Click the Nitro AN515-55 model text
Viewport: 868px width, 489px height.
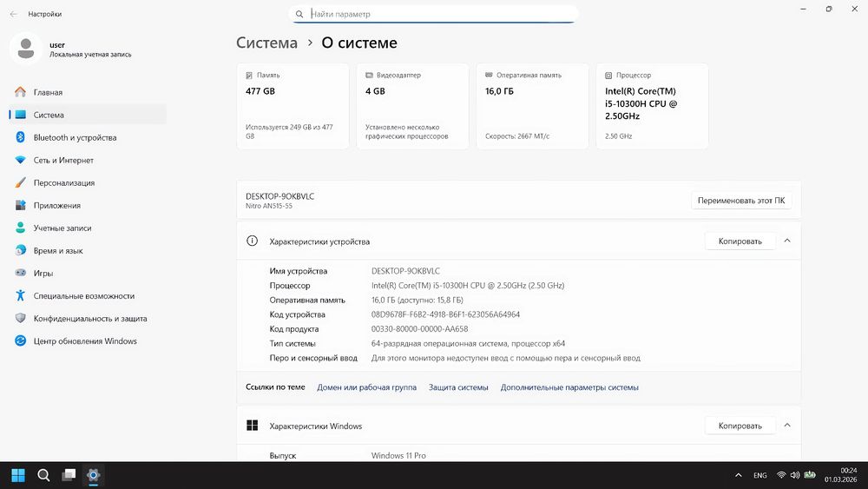tap(269, 206)
